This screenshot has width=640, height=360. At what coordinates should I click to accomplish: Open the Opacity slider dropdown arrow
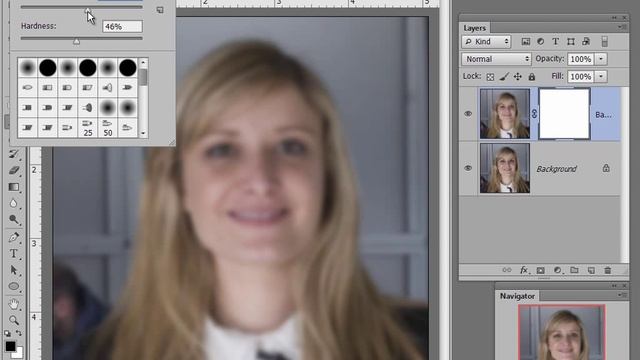tap(601, 59)
